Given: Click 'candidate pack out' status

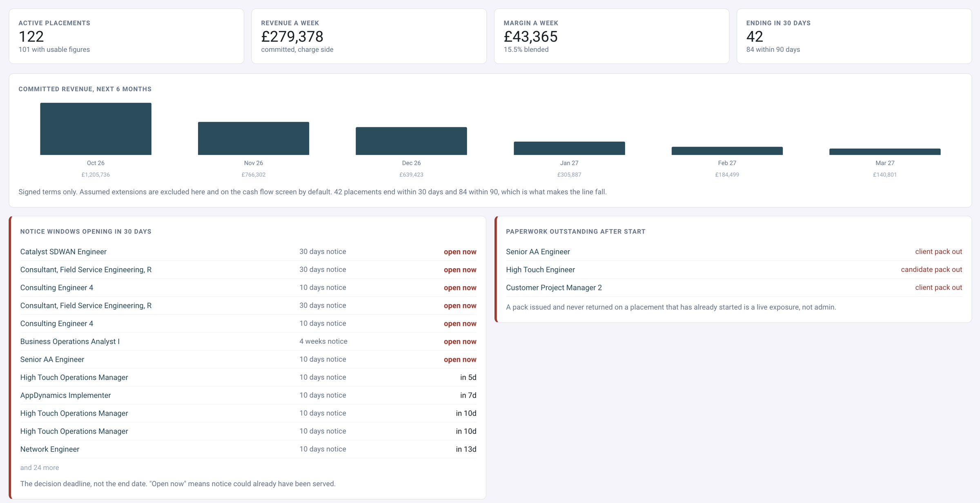Looking at the screenshot, I should pos(931,270).
